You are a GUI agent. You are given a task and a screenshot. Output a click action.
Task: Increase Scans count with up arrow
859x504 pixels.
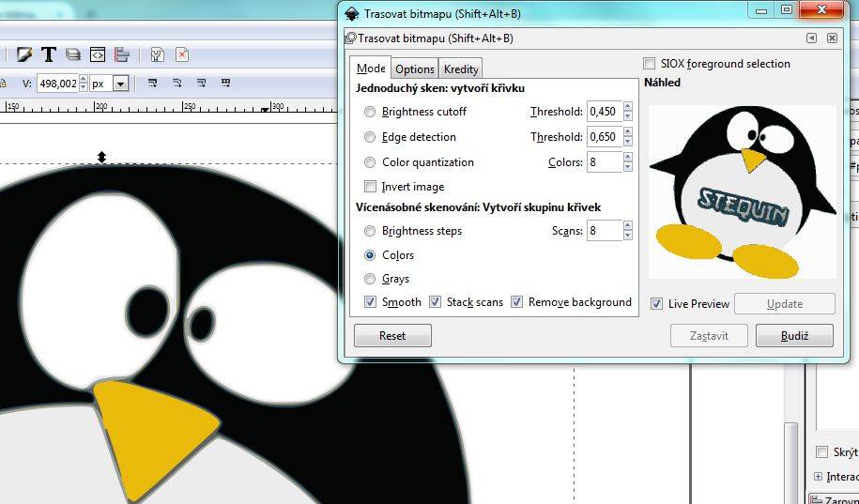(628, 225)
